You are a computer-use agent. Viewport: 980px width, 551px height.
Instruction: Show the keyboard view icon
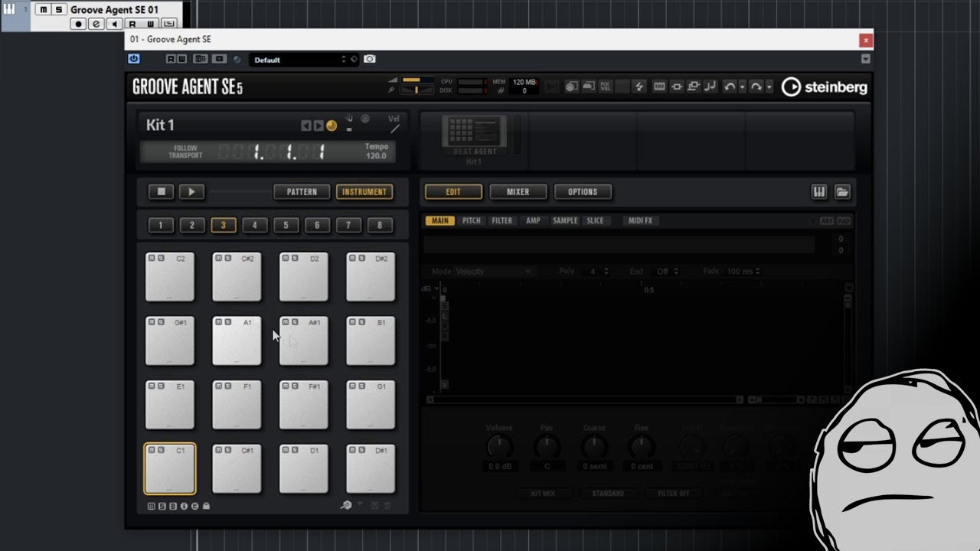pos(818,192)
